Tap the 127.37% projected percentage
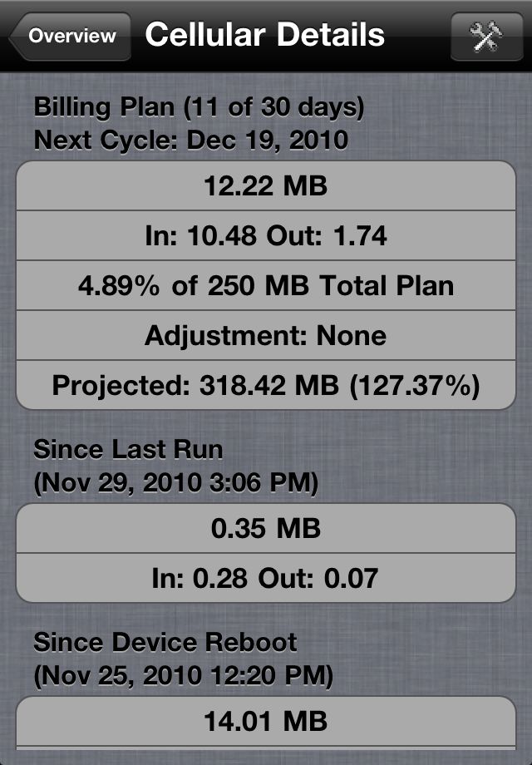The image size is (532, 765). click(x=415, y=386)
